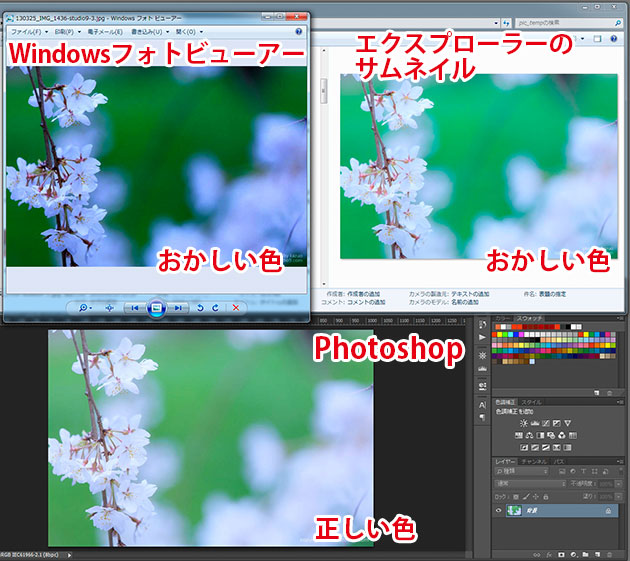Image resolution: width=630 pixels, height=561 pixels.
Task: Switch to スタイル tab
Action: click(x=531, y=402)
